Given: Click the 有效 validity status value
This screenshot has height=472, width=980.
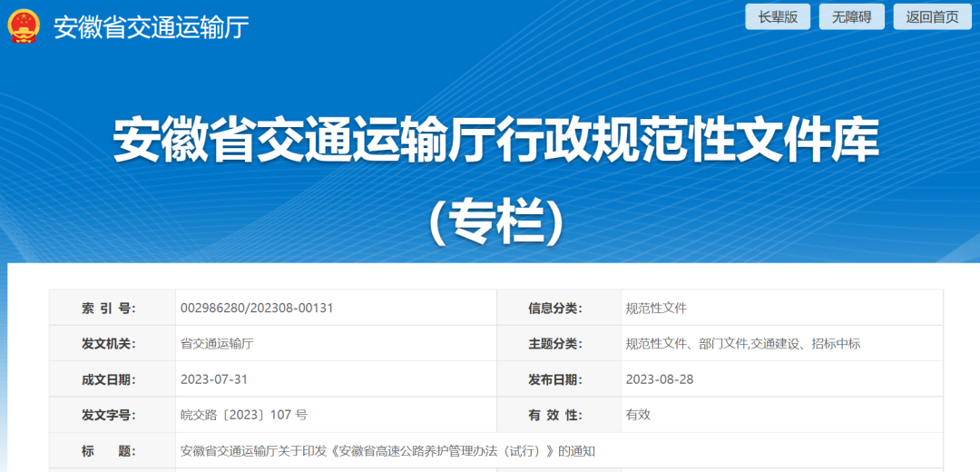Looking at the screenshot, I should pyautogui.click(x=638, y=415).
